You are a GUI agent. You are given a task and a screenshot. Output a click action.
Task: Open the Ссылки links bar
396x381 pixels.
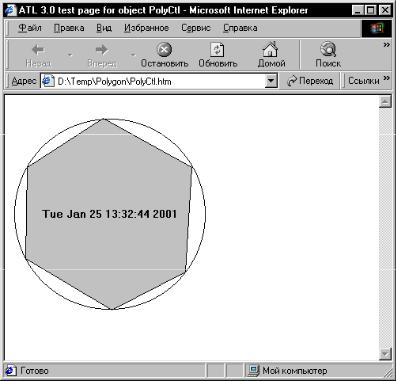[x=364, y=81]
